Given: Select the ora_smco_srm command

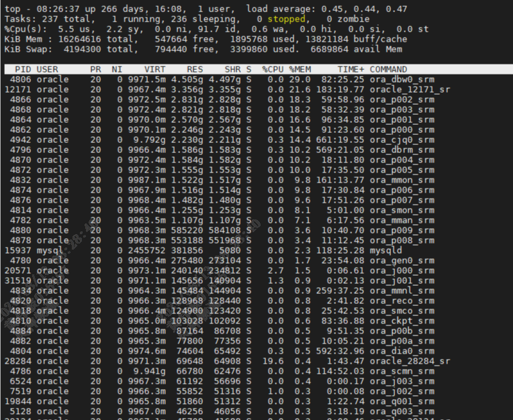Looking at the screenshot, I should point(402,311).
